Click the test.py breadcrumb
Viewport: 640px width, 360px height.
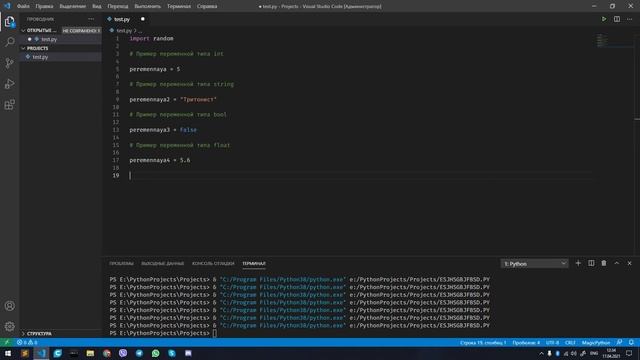click(124, 31)
